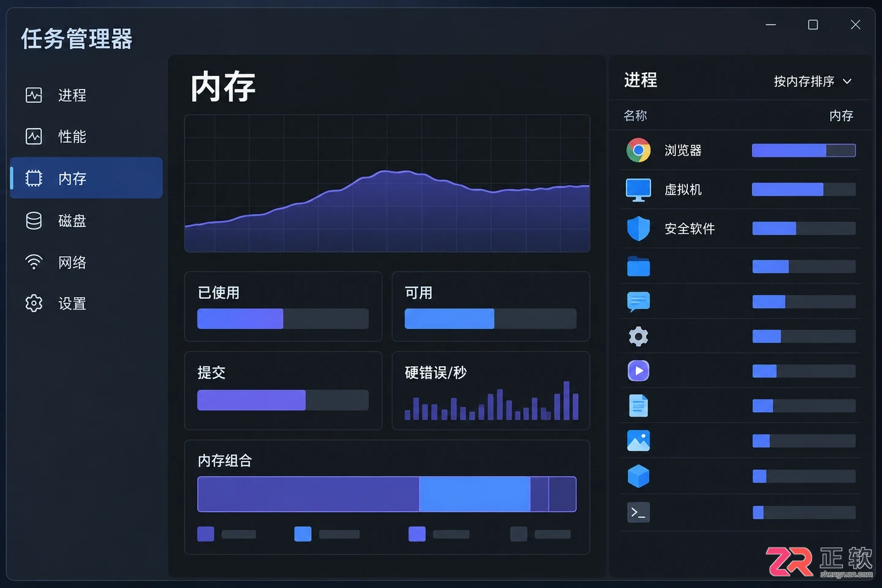Click the first purple legend swatch under 内存组合
882x588 pixels.
click(x=206, y=534)
